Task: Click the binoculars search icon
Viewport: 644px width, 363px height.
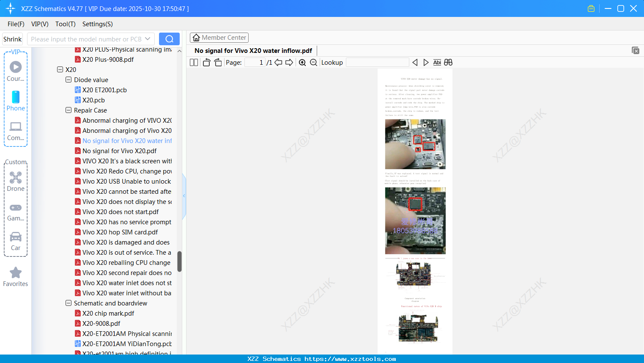Action: coord(448,62)
